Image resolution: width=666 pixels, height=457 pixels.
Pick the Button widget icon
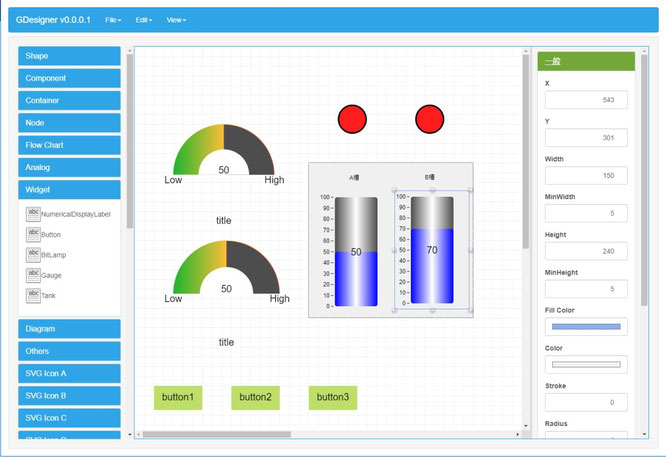pos(34,234)
